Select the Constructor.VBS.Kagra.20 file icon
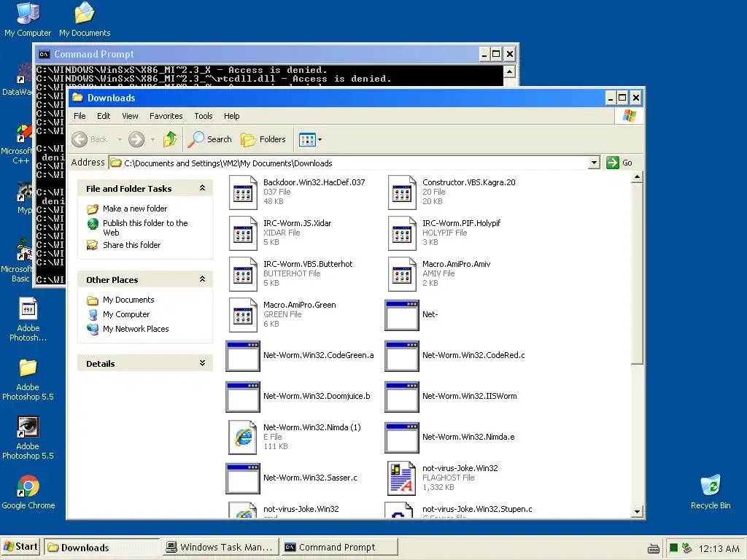The height and width of the screenshot is (560, 747). (402, 192)
